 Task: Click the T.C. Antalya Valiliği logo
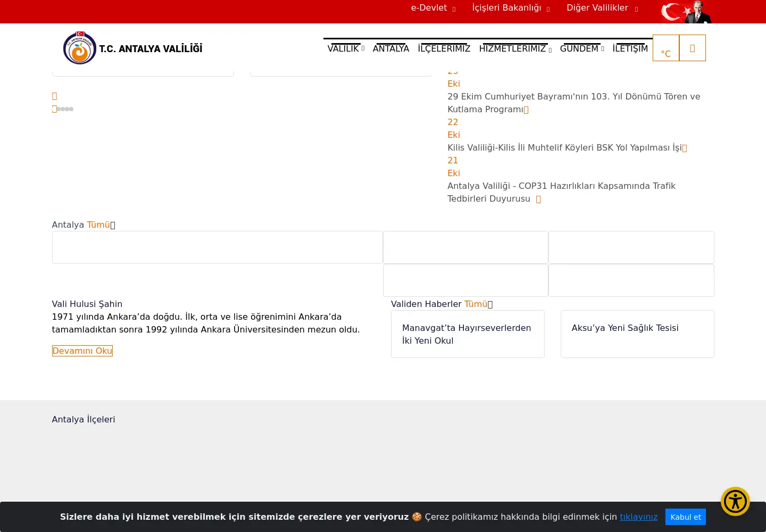132,48
